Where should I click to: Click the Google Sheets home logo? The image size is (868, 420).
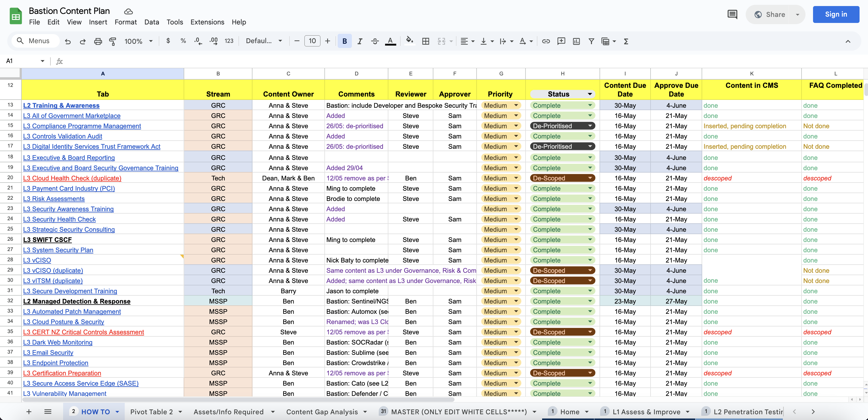pos(15,16)
